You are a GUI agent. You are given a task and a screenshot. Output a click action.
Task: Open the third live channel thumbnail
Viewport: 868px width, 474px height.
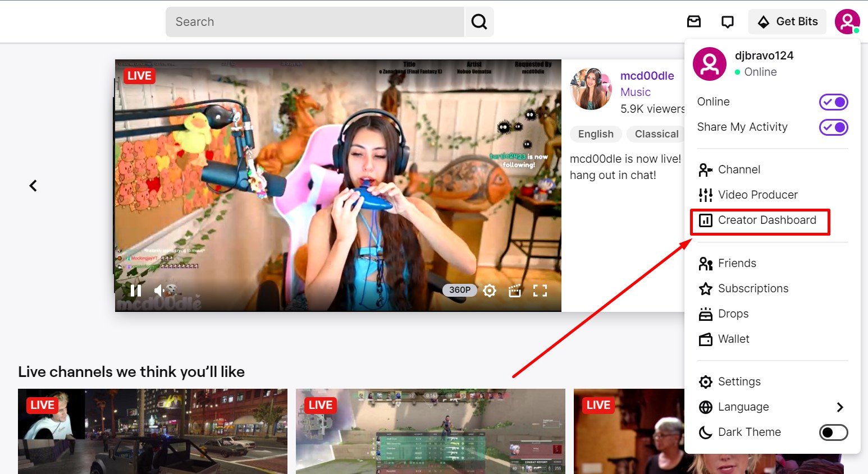[629, 431]
